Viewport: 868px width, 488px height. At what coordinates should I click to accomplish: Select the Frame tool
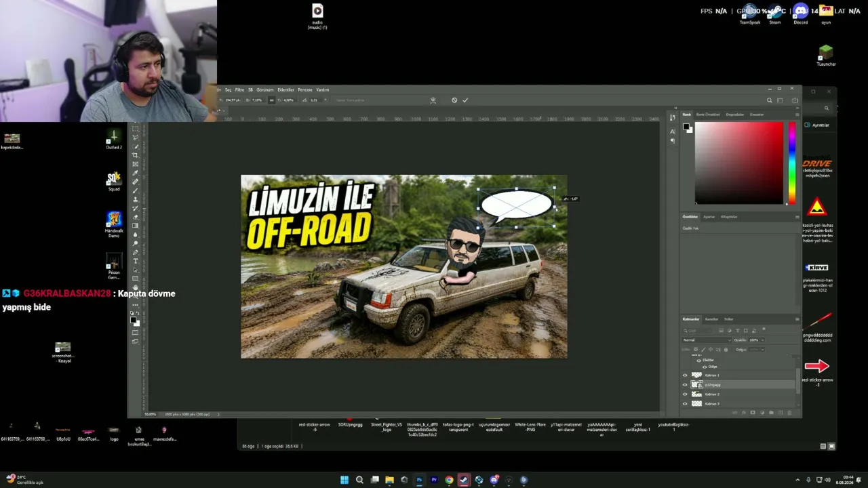click(x=136, y=164)
